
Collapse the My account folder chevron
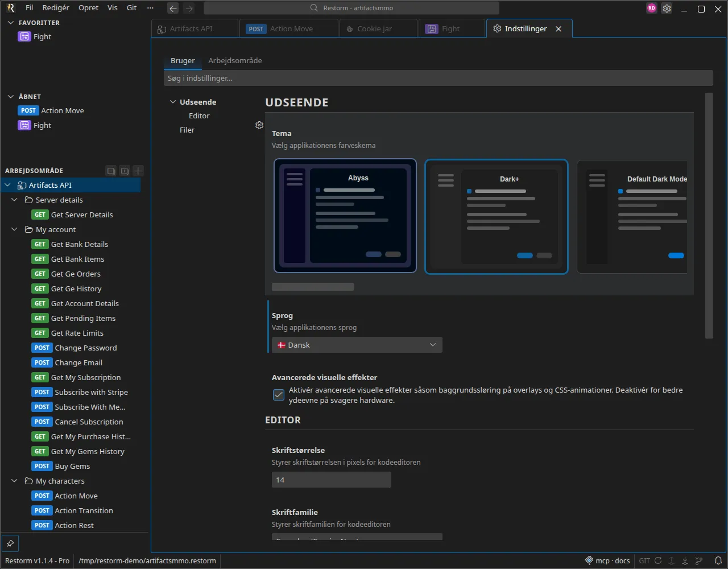15,229
